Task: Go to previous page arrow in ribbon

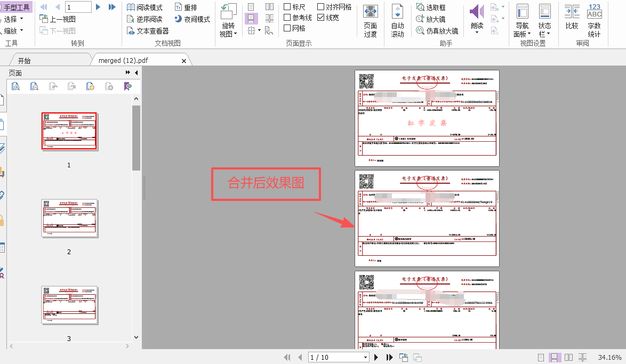Action: [58, 7]
